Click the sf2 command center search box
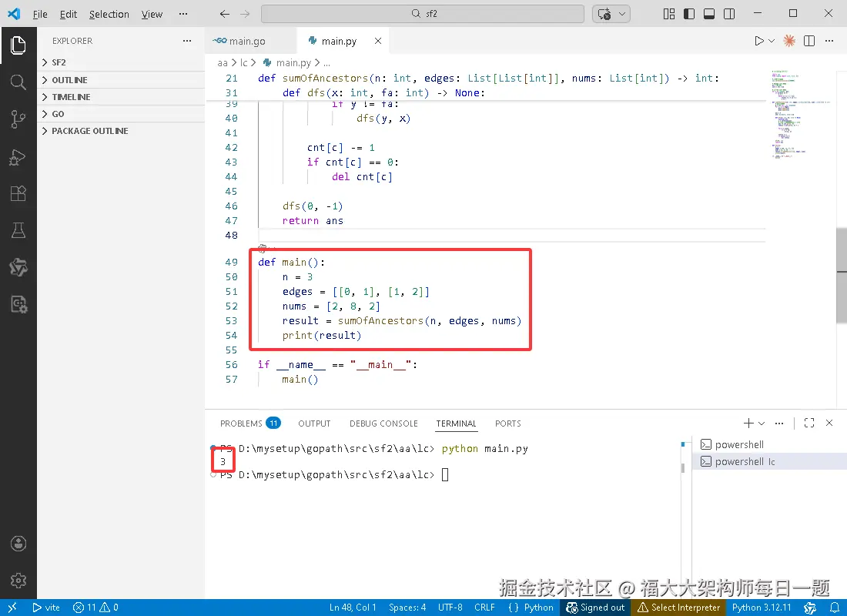The image size is (847, 616). coord(423,14)
